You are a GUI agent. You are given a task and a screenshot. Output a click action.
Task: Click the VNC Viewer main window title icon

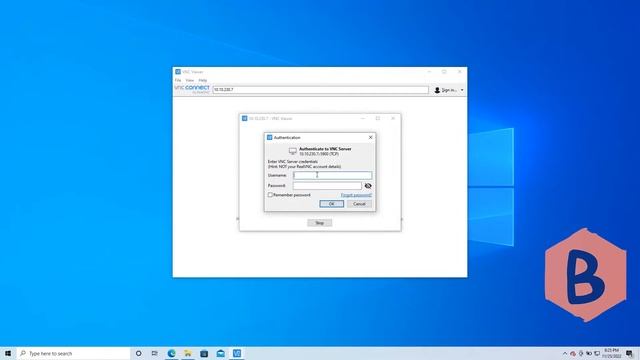tap(178, 71)
